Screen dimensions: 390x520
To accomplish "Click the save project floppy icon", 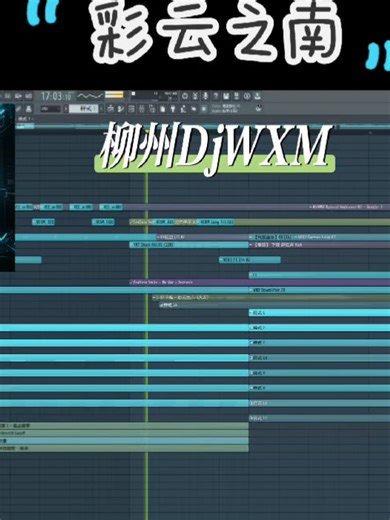I will pyautogui.click(x=226, y=96).
